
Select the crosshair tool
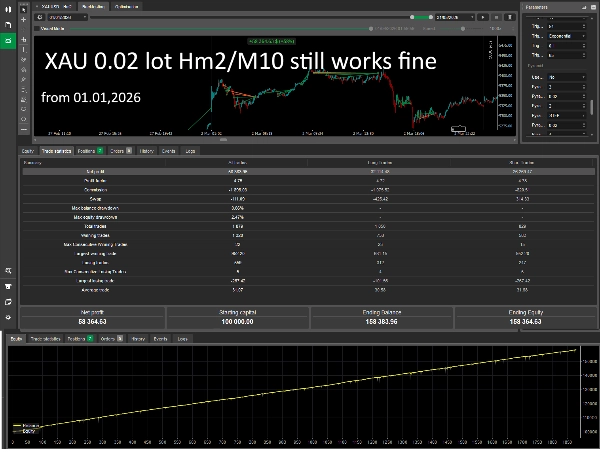pyautogui.click(x=24, y=20)
